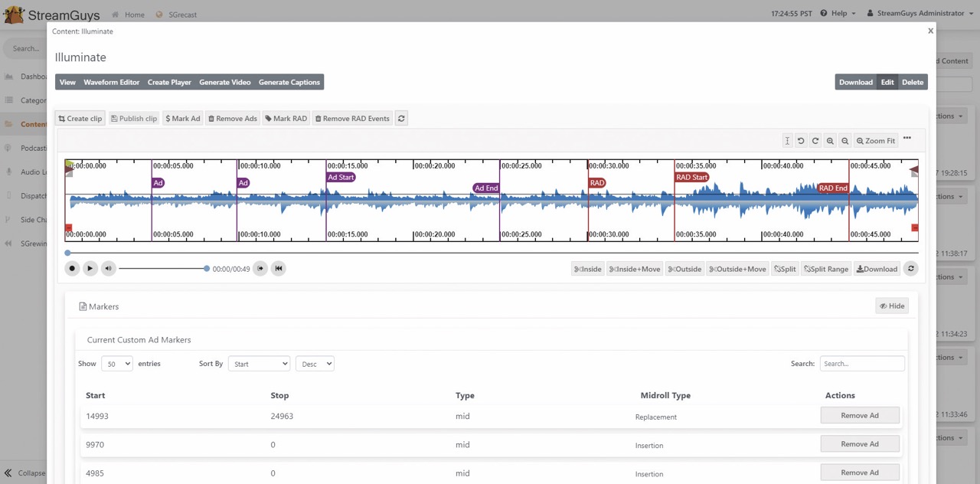This screenshot has height=484, width=980.
Task: Play the audio clip
Action: pyautogui.click(x=90, y=268)
